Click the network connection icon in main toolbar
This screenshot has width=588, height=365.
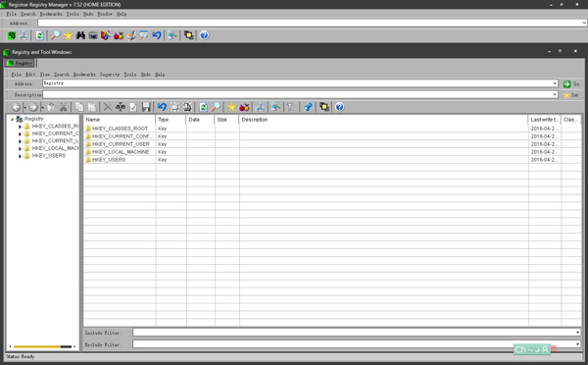click(x=24, y=35)
